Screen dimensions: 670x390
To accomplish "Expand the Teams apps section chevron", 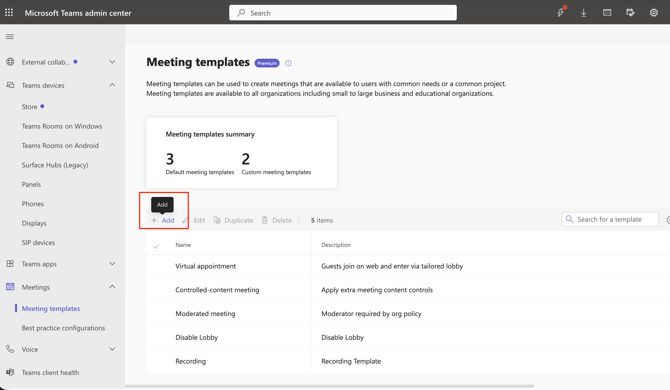I will (x=112, y=264).
